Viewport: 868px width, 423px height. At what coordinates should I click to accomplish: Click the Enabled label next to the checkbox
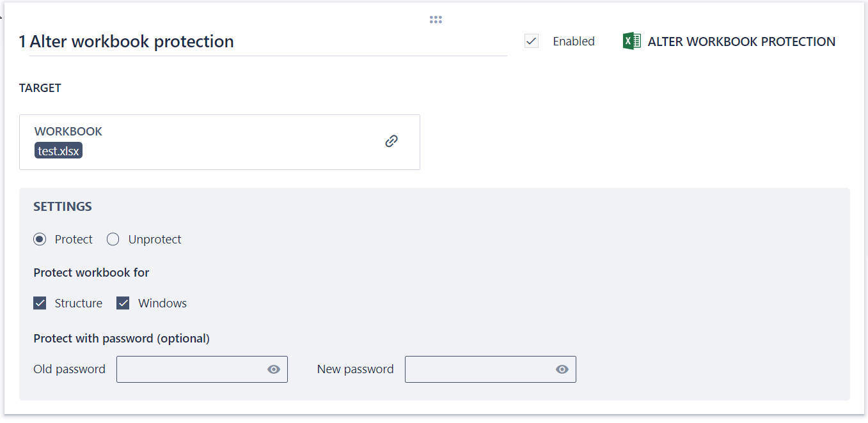pos(574,41)
